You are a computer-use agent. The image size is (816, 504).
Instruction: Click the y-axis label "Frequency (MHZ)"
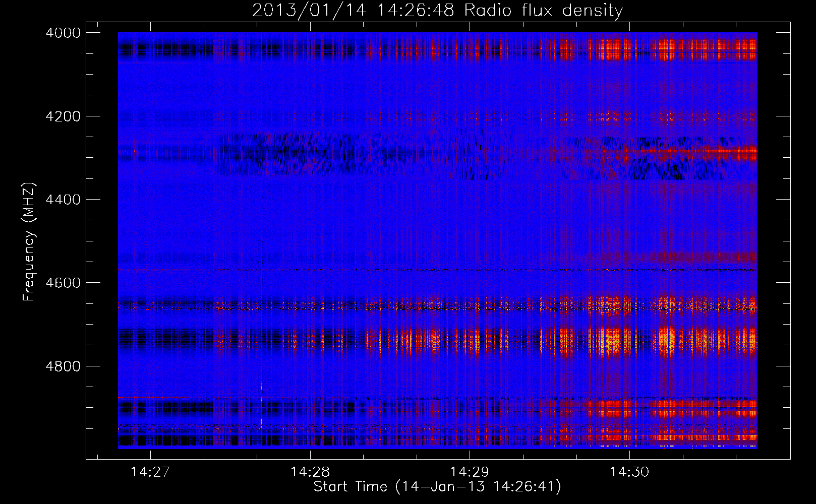pos(29,242)
